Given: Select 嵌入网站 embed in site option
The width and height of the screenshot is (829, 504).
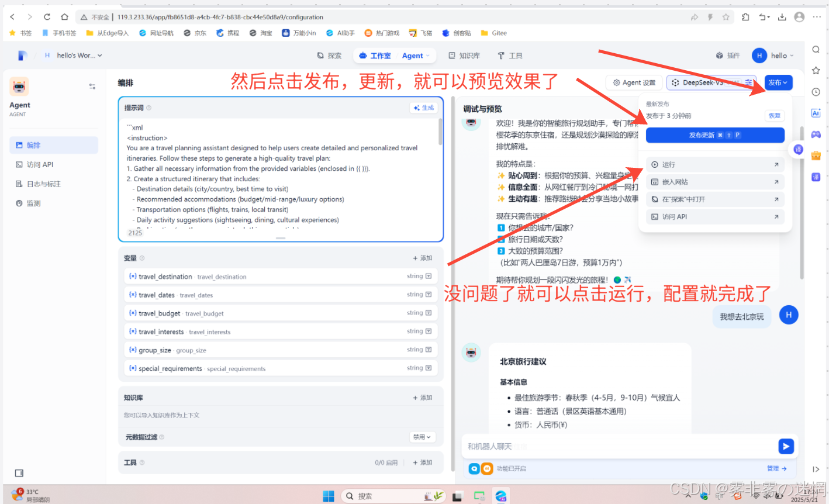Looking at the screenshot, I should (715, 182).
